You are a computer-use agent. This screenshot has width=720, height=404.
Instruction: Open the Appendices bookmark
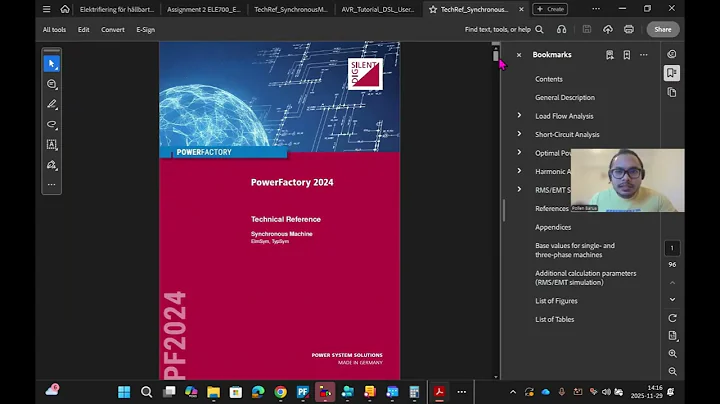[x=553, y=227]
